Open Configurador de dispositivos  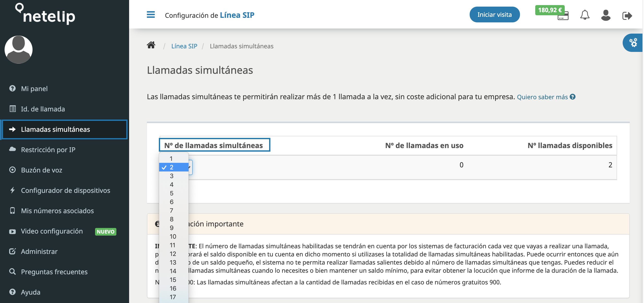pyautogui.click(x=65, y=190)
